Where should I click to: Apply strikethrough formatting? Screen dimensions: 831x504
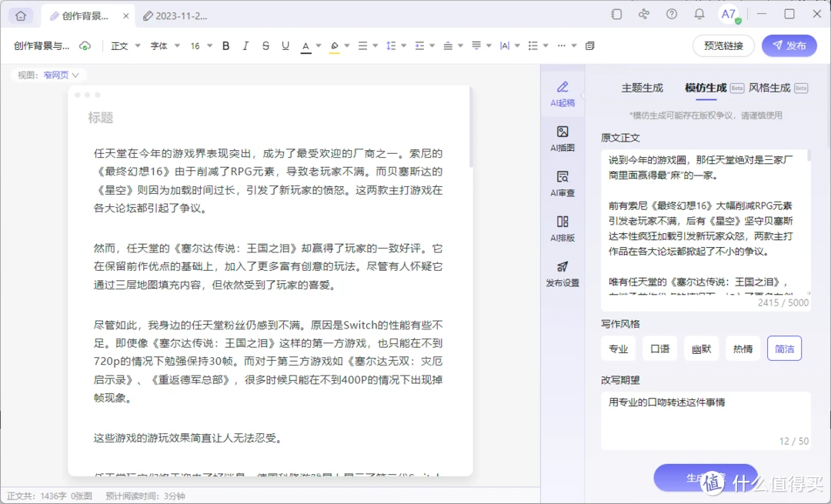(x=265, y=46)
